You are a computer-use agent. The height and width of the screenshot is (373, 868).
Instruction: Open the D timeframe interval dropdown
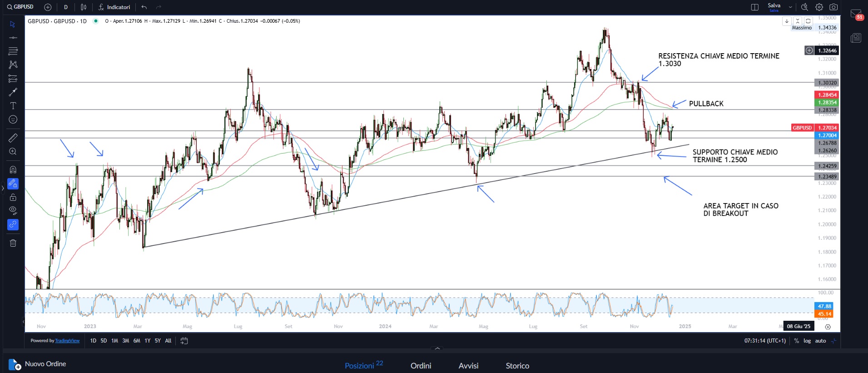click(x=66, y=7)
